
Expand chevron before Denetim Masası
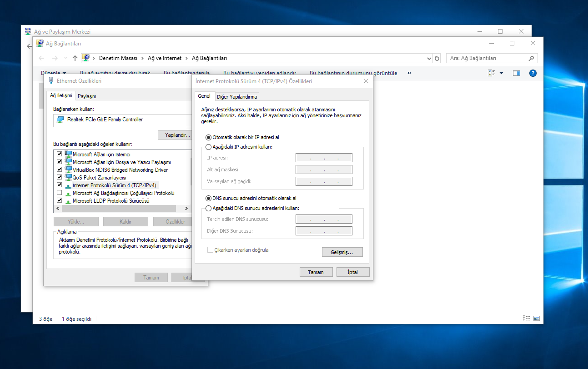coord(94,58)
